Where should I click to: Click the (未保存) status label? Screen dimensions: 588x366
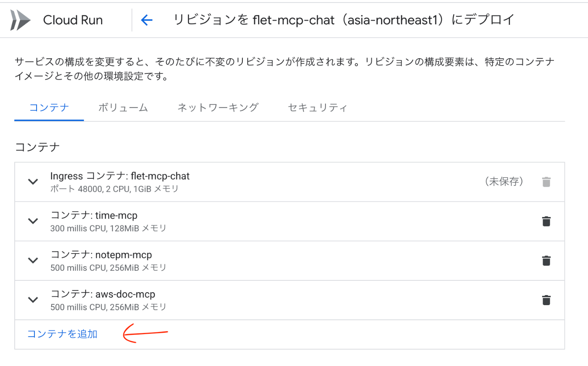(504, 181)
